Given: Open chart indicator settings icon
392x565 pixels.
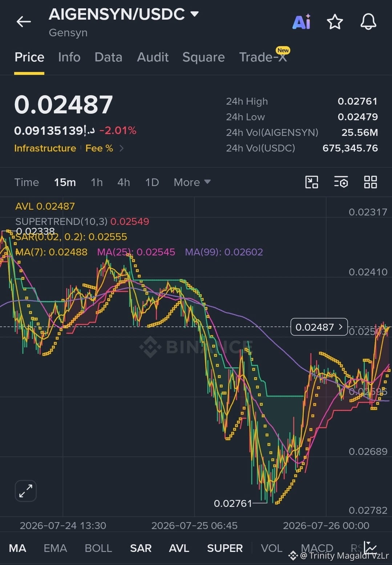Looking at the screenshot, I should tap(341, 182).
